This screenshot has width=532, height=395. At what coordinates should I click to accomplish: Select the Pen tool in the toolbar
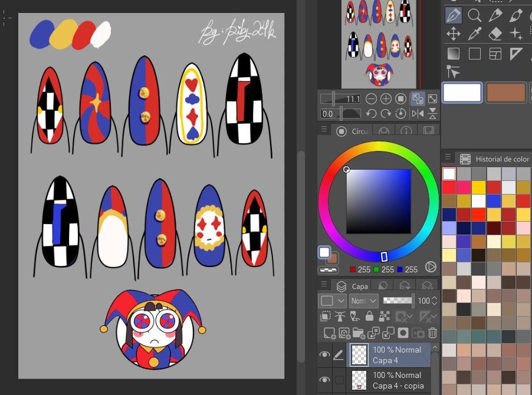[453, 15]
